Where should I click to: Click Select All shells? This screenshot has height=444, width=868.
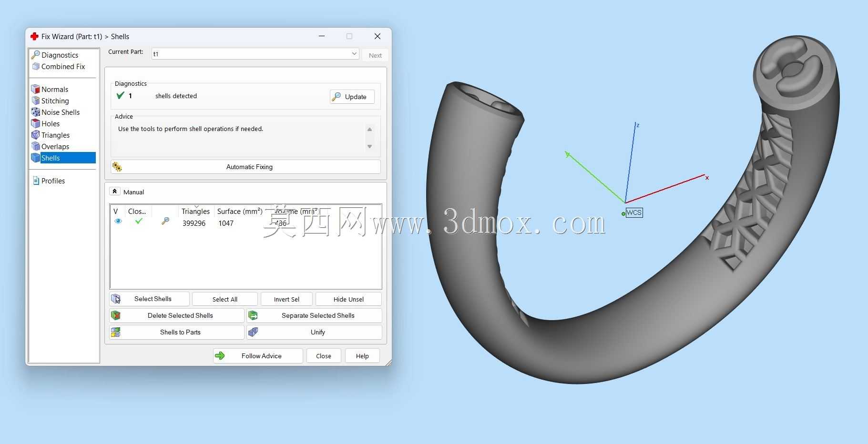pos(225,299)
